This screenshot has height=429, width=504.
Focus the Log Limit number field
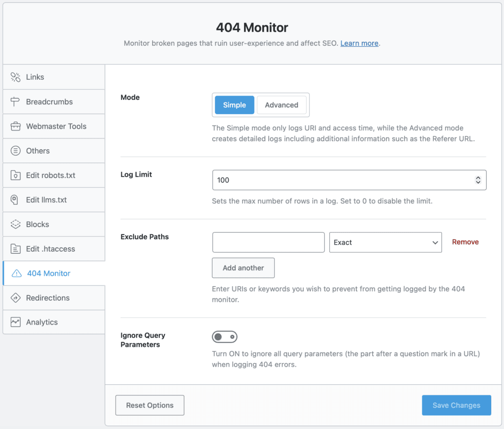[349, 180]
